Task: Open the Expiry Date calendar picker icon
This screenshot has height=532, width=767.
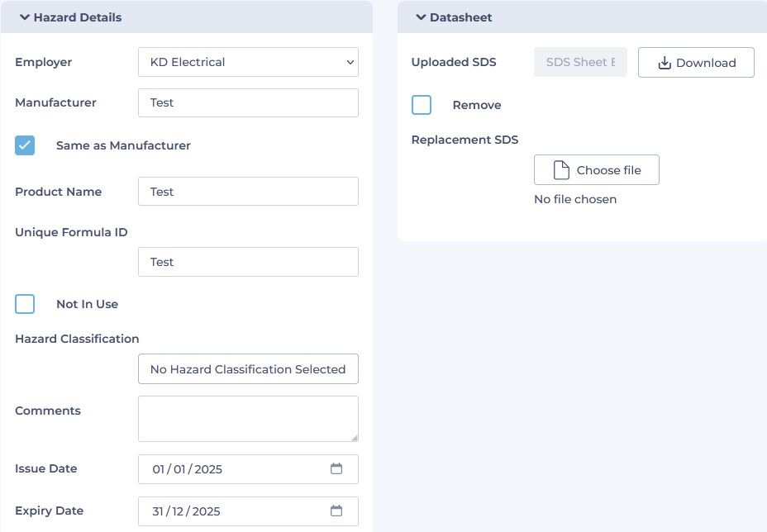Action: (336, 511)
